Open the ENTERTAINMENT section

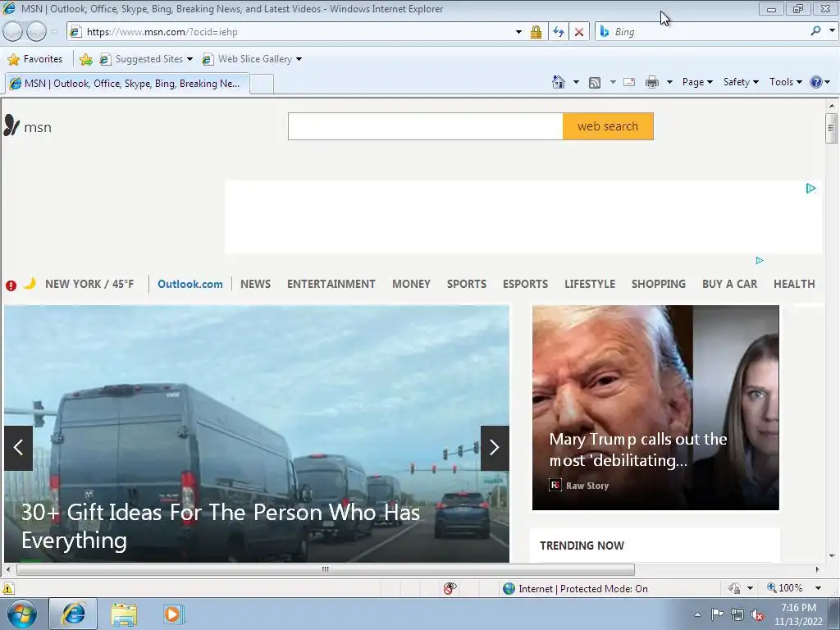tap(331, 284)
